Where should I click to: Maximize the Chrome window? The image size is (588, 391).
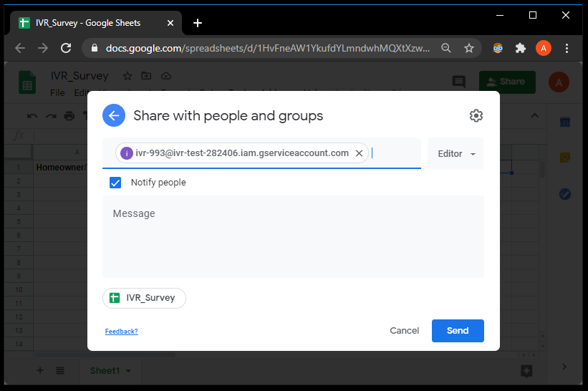click(533, 15)
